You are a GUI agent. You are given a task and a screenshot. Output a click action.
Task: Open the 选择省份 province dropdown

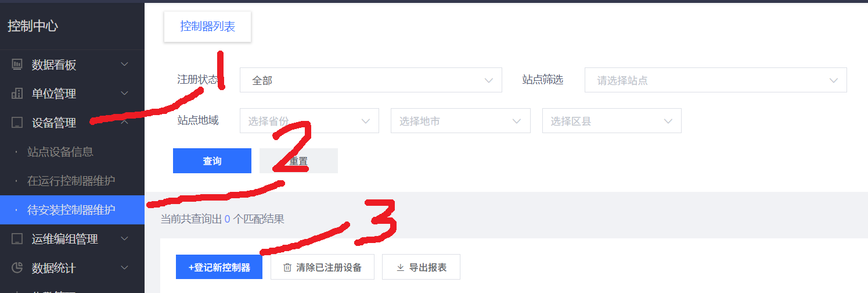click(309, 121)
